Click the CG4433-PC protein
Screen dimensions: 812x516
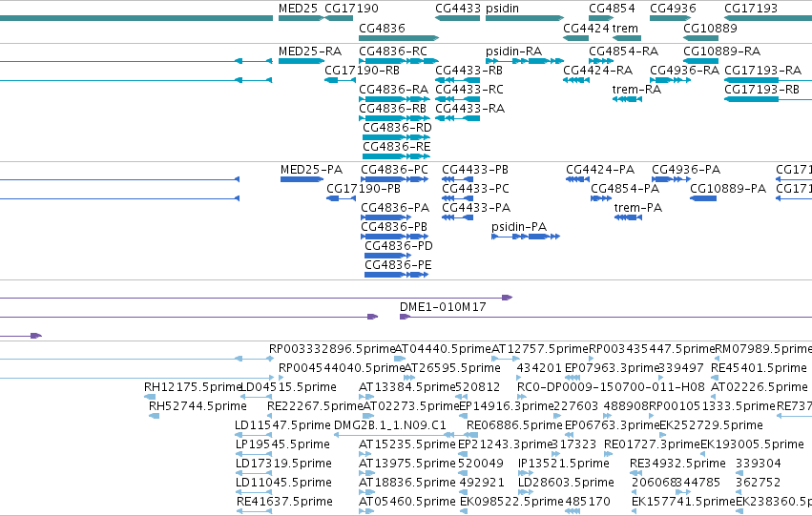coord(457,198)
